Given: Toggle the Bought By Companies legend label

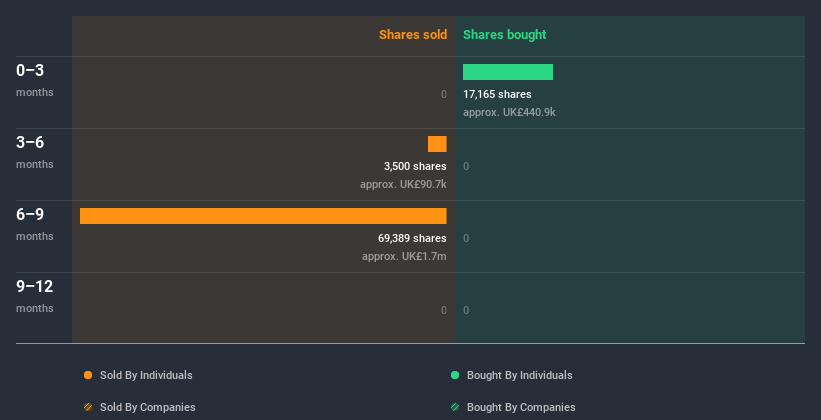Looking at the screenshot, I should [521, 407].
